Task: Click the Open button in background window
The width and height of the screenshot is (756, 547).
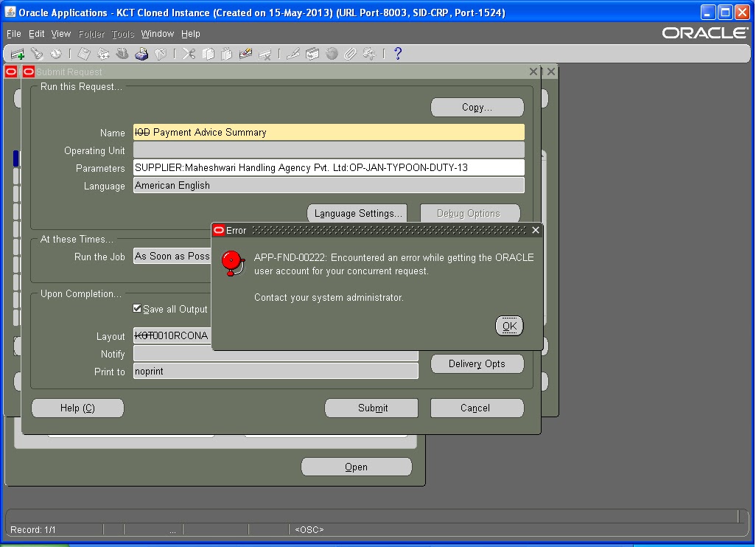Action: click(357, 467)
